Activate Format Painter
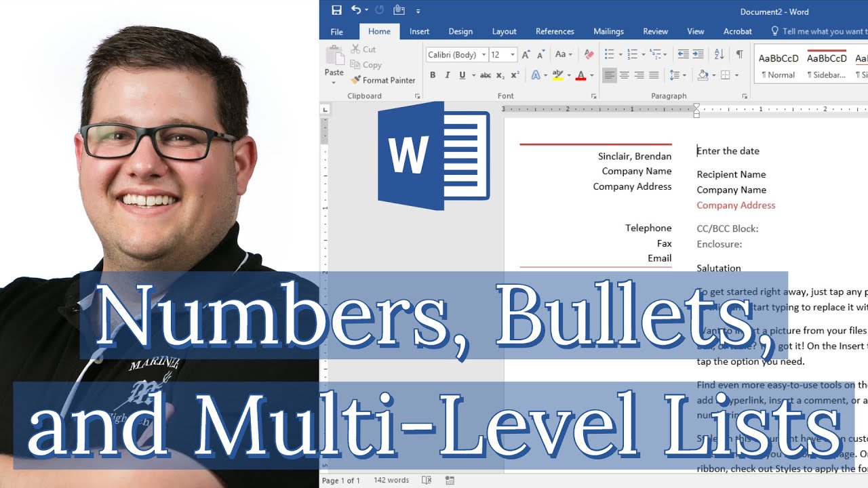Image resolution: width=868 pixels, height=488 pixels. point(383,80)
